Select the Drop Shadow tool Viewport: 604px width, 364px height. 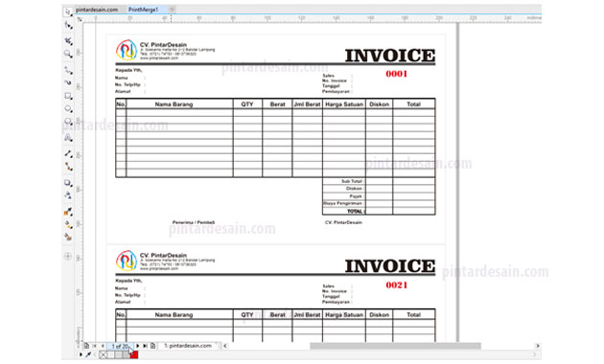pos(68,183)
